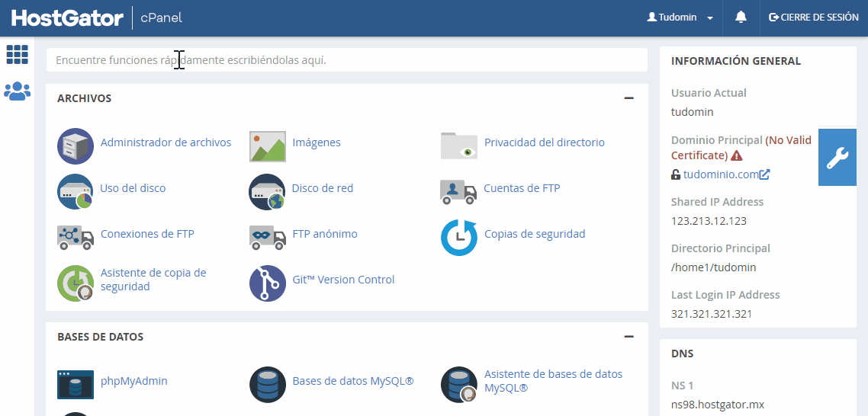Open the Tudomin user dropdown
This screenshot has width=868, height=416.
(x=680, y=18)
